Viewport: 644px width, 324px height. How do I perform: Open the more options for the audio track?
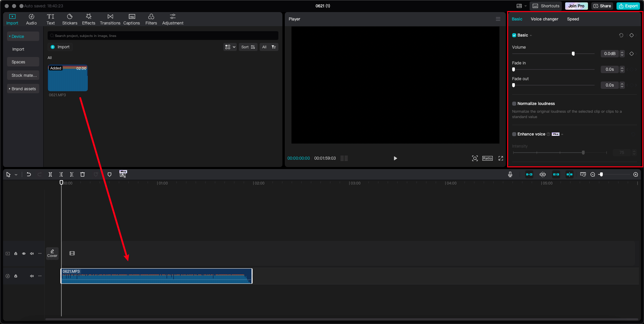40,276
